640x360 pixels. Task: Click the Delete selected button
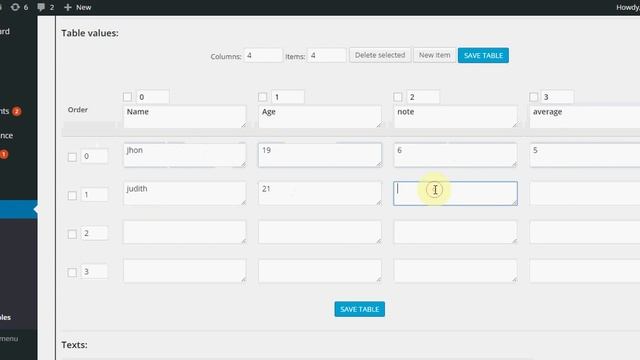(x=380, y=55)
